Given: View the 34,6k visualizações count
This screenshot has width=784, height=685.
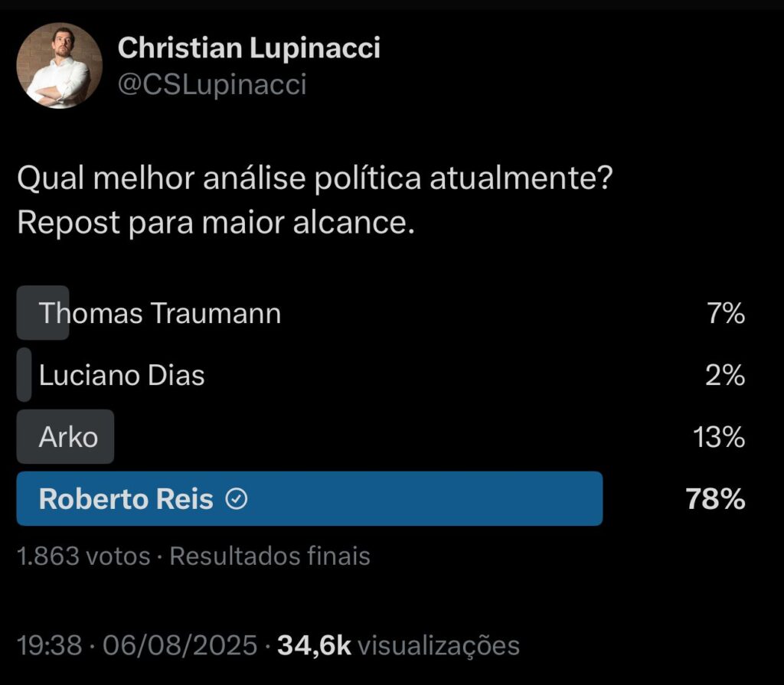Looking at the screenshot, I should tap(398, 645).
